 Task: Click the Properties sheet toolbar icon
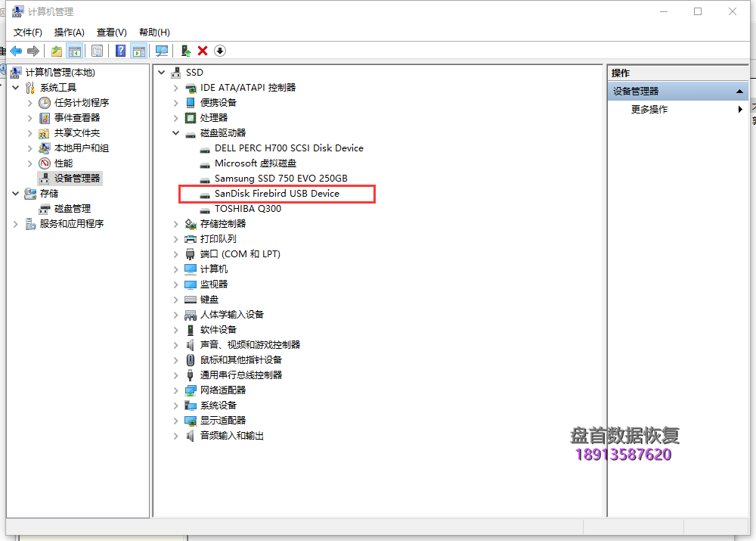tap(98, 51)
